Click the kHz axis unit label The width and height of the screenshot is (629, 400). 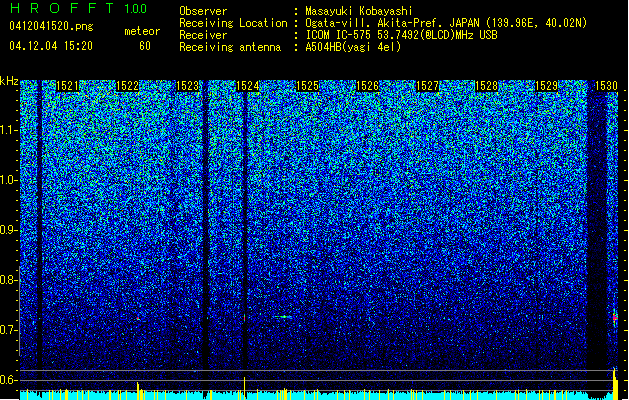9,81
